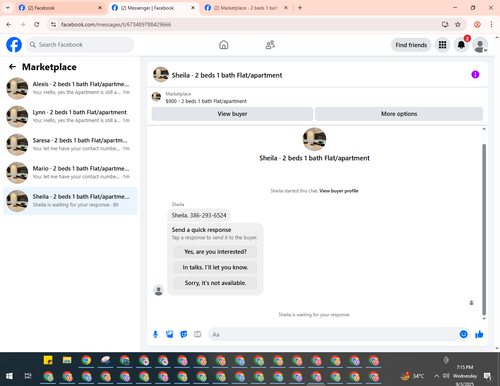Go back in the browser
Screen dimensions: 500x386
click(9, 24)
